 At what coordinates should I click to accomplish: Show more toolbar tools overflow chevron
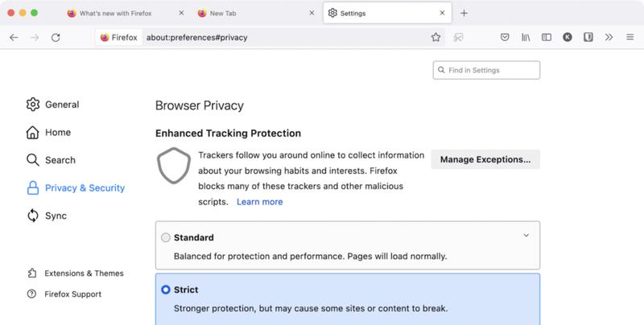click(x=609, y=37)
